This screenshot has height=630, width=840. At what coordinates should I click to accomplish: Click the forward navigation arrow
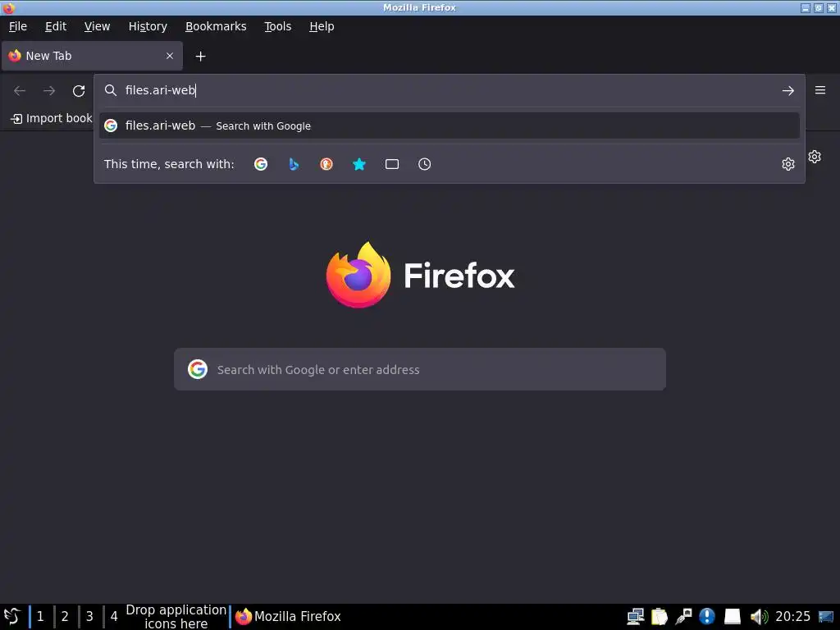tap(49, 90)
